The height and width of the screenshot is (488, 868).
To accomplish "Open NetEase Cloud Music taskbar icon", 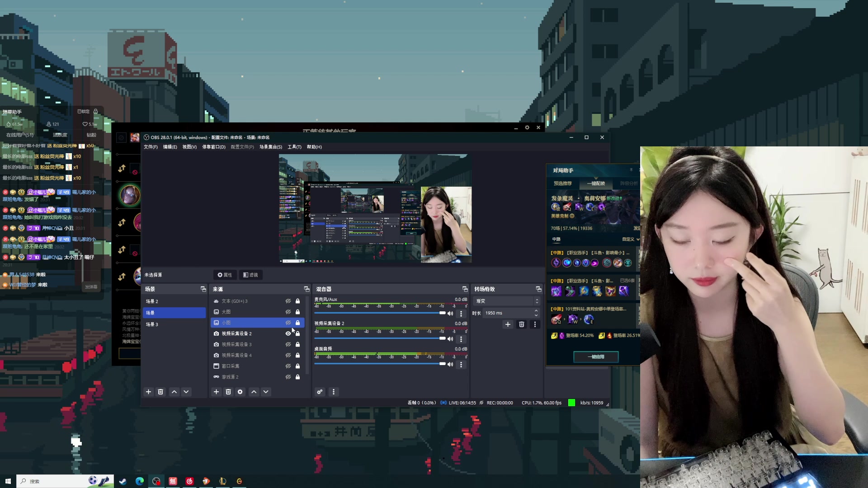I will click(189, 481).
